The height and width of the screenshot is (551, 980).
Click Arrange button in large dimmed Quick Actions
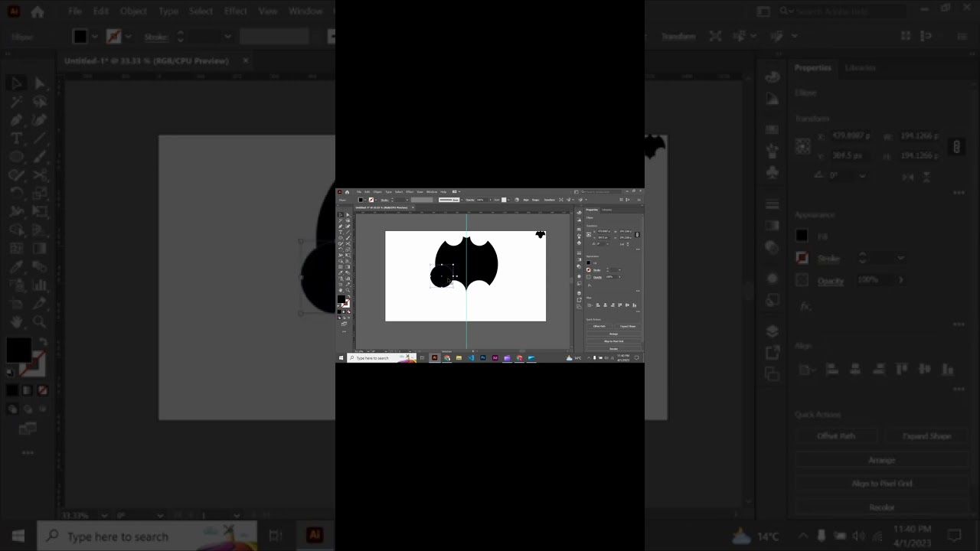[x=882, y=460]
